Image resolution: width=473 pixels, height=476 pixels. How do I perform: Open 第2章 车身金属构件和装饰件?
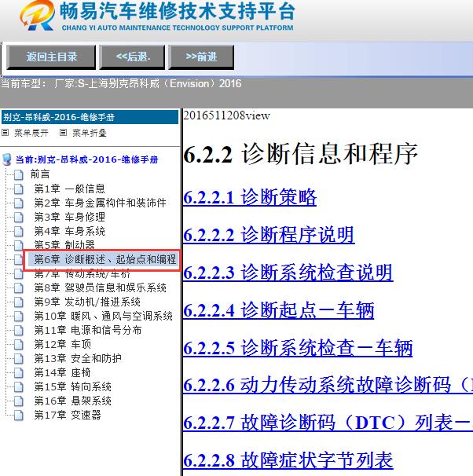coord(101,203)
